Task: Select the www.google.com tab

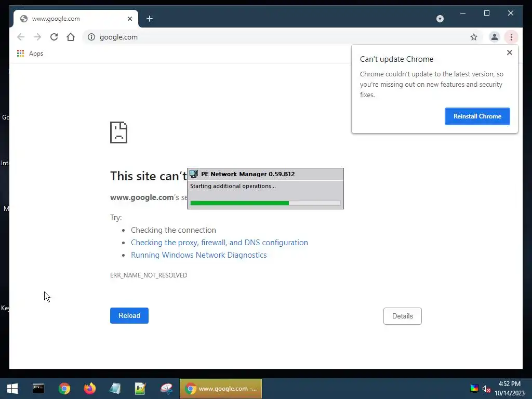Action: [76, 19]
